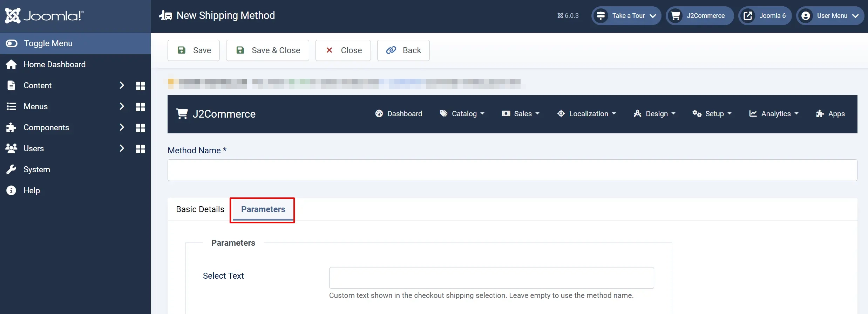868x314 pixels.
Task: Open the User Menu dropdown
Action: point(830,16)
